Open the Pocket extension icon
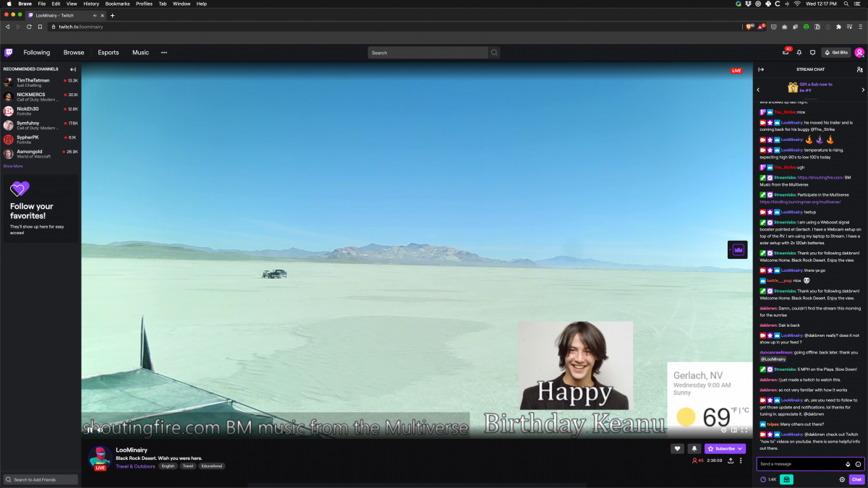 click(x=774, y=27)
